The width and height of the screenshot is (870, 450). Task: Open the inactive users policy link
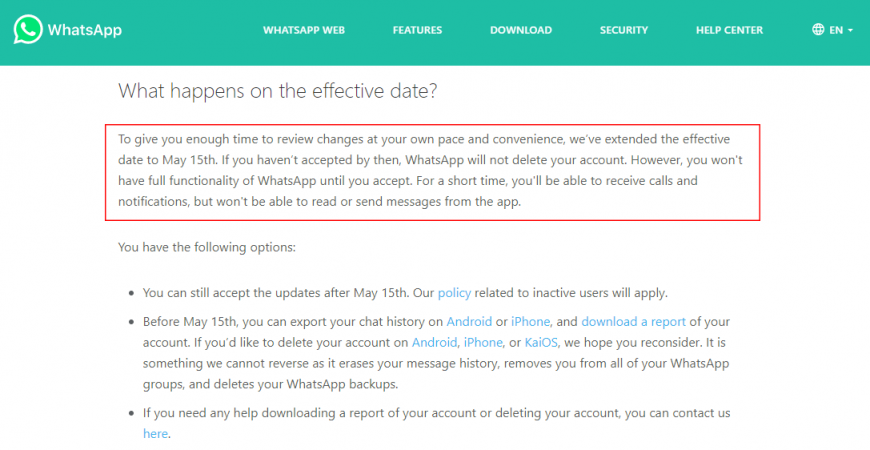coord(454,293)
